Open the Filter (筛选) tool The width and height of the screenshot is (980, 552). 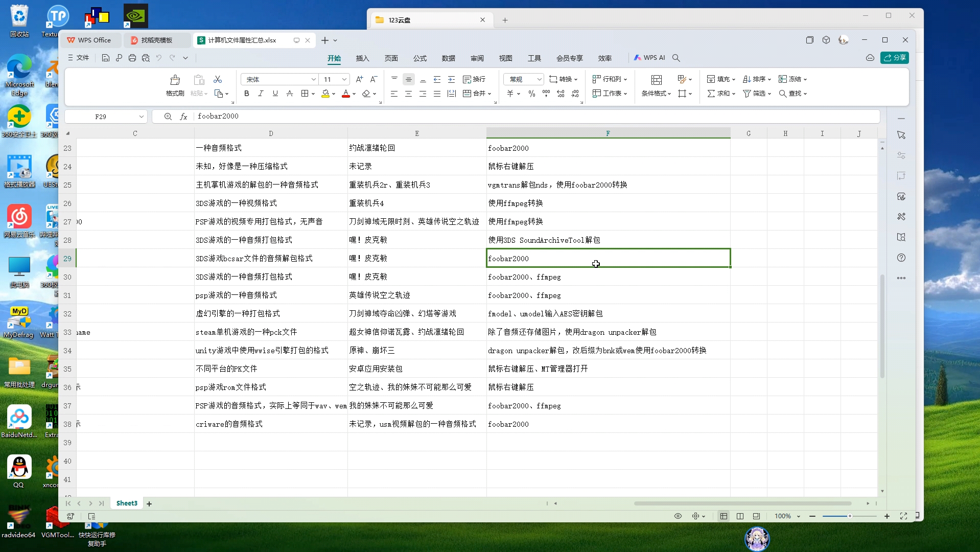(x=756, y=94)
